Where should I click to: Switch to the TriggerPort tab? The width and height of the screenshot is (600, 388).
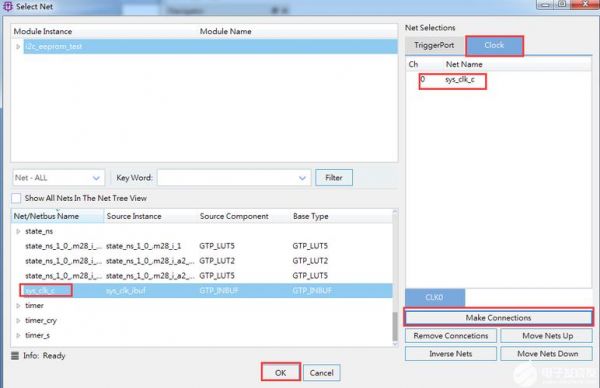(434, 46)
